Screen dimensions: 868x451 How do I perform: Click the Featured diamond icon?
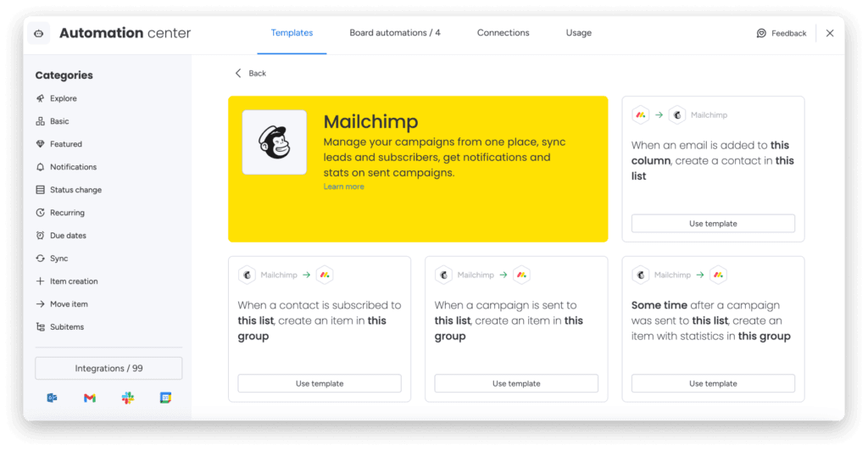pyautogui.click(x=41, y=144)
